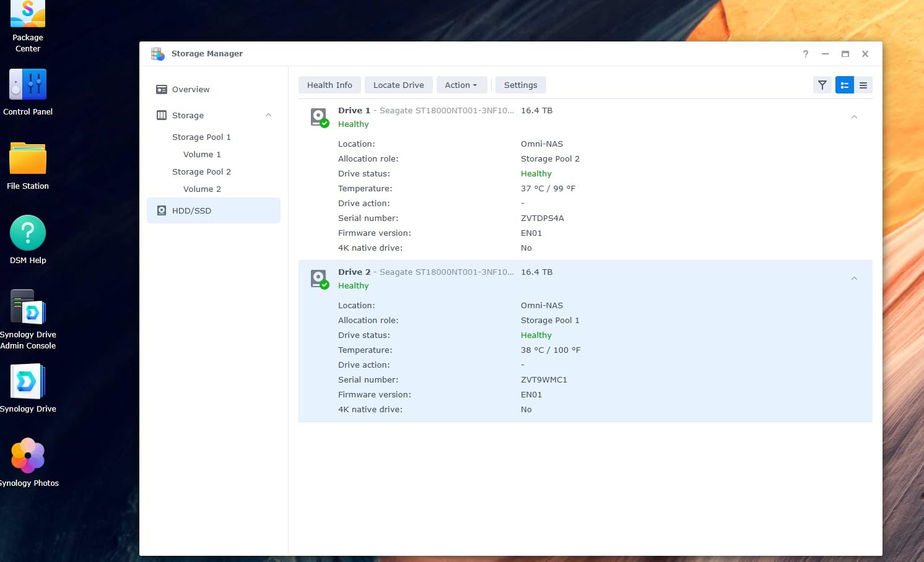Click the 16.4 TB capacity of Drive 1

point(536,110)
